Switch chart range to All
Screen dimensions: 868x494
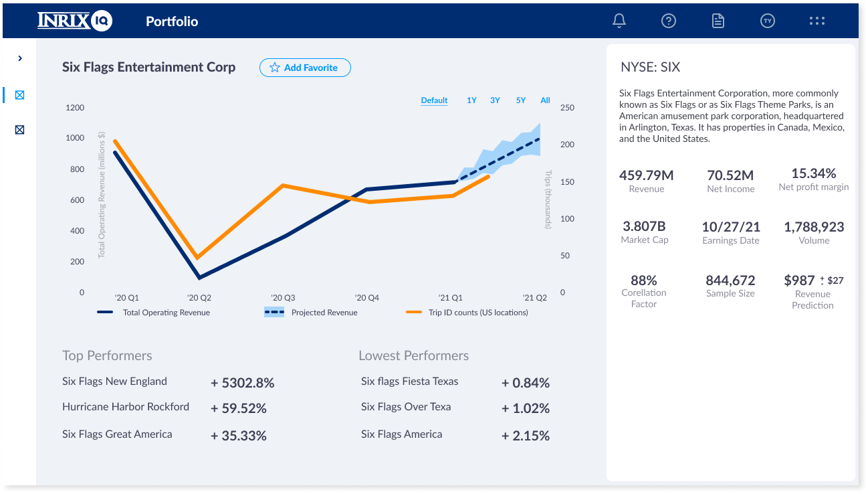[x=545, y=100]
